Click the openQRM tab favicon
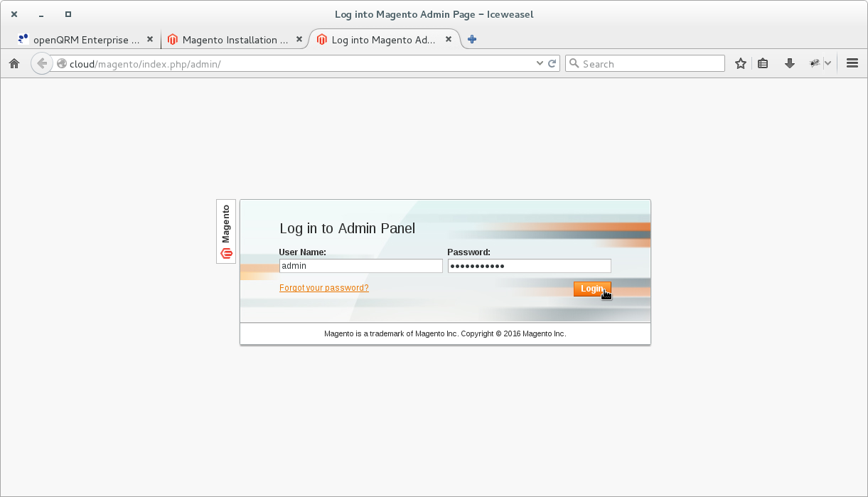The image size is (868, 497). point(23,40)
